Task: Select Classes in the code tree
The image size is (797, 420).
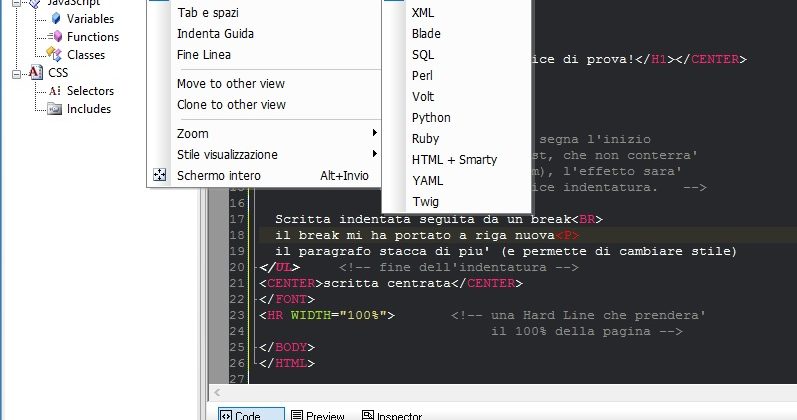Action: coord(86,54)
